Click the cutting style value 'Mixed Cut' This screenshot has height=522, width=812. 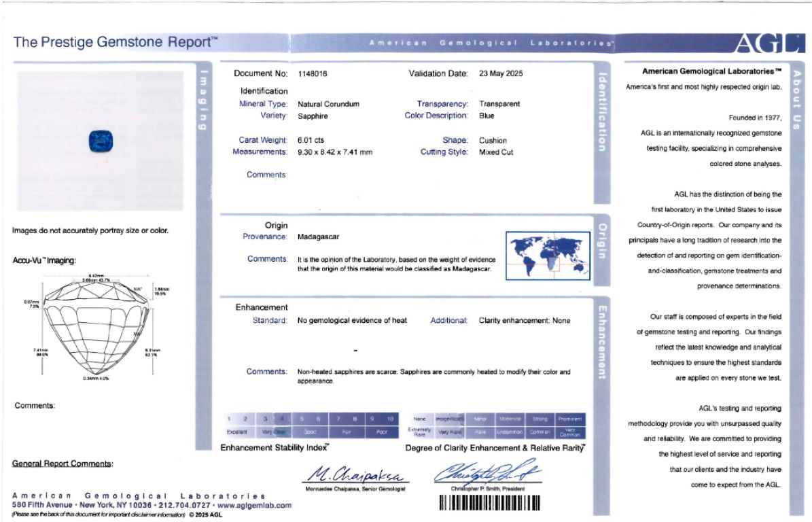point(496,152)
